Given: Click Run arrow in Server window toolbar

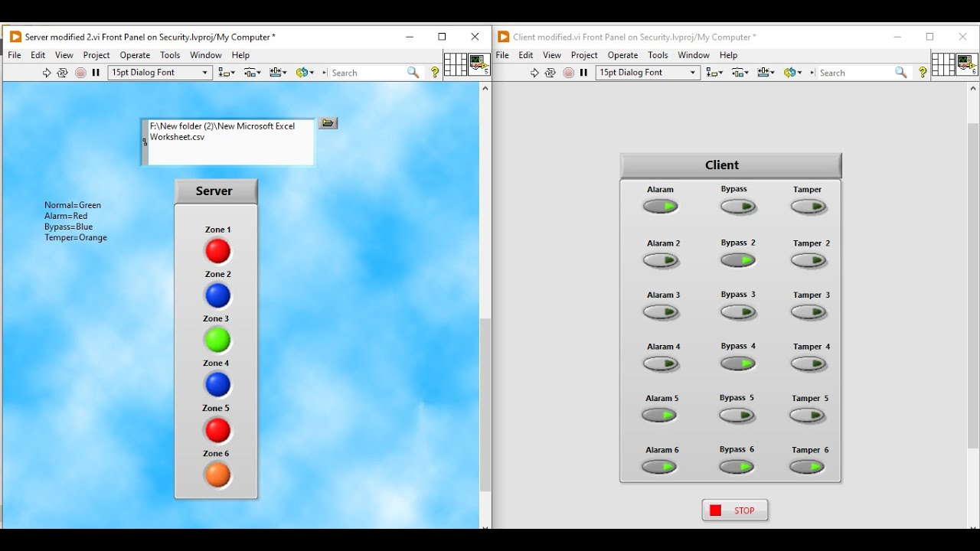Looking at the screenshot, I should point(47,73).
